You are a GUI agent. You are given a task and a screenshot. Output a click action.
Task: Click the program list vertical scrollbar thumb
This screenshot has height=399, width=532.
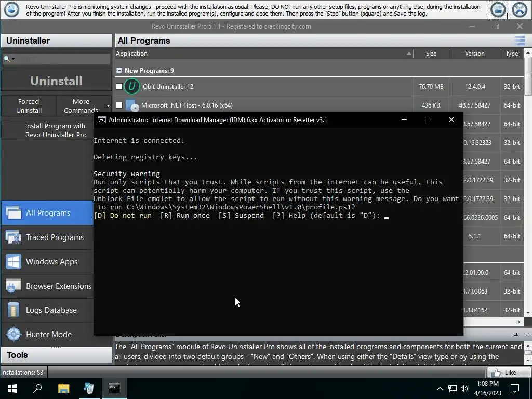[x=528, y=76]
